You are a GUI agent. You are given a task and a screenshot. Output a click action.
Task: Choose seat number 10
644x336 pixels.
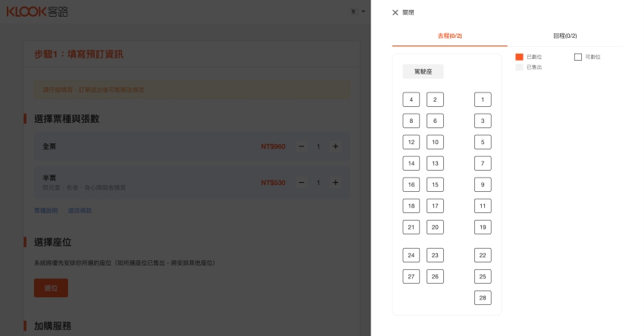(435, 142)
